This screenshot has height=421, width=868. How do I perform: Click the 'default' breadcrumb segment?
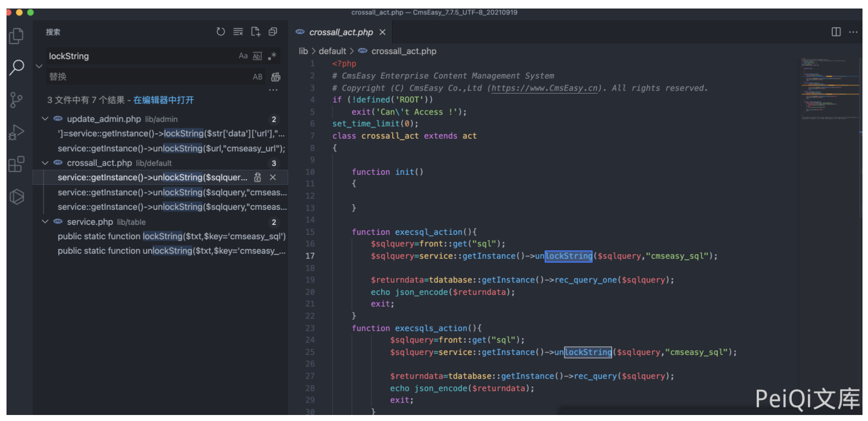coord(332,51)
